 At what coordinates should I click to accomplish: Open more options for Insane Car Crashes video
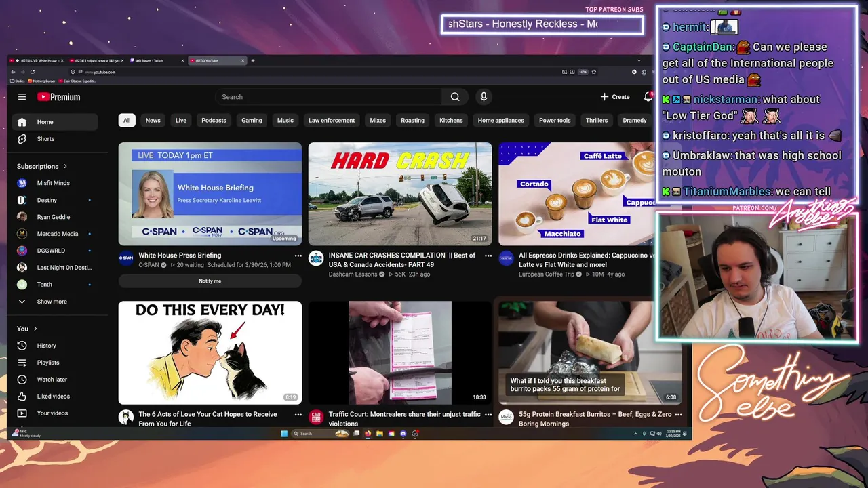coord(488,256)
